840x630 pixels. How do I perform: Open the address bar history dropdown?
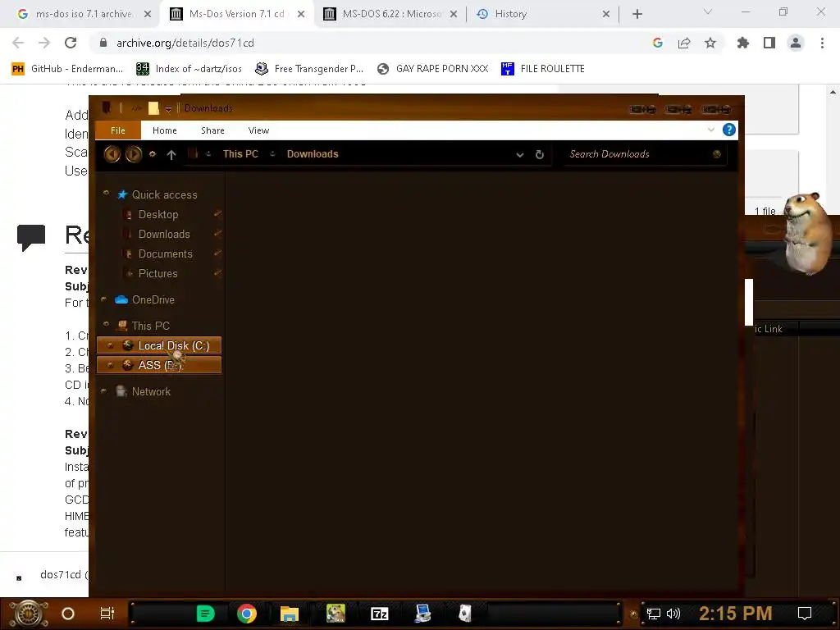pos(519,155)
